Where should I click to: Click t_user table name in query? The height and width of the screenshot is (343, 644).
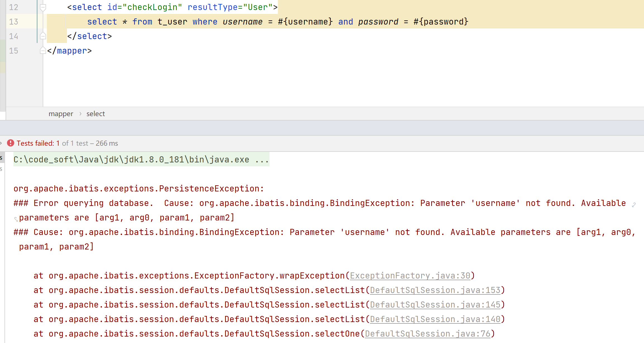click(x=172, y=22)
